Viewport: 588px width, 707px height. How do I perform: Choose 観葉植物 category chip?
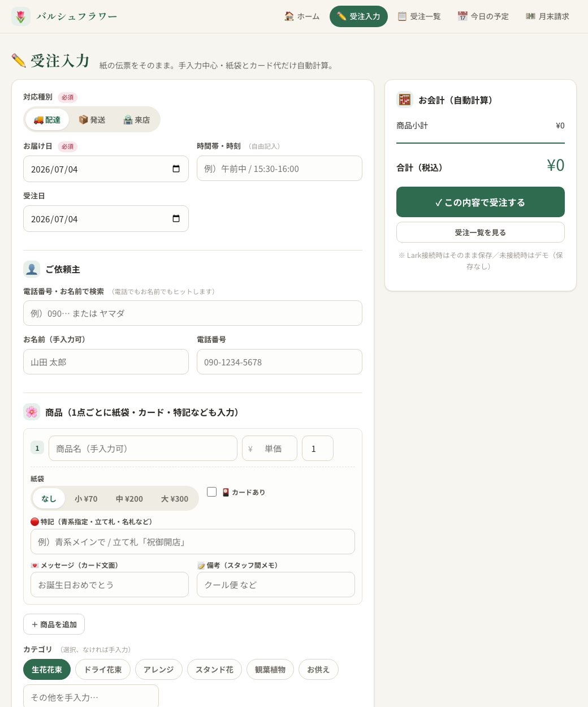(270, 670)
